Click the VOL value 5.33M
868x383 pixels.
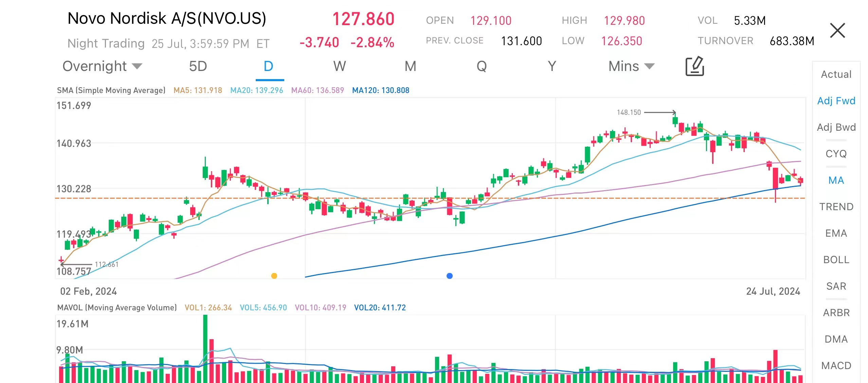[x=750, y=21]
